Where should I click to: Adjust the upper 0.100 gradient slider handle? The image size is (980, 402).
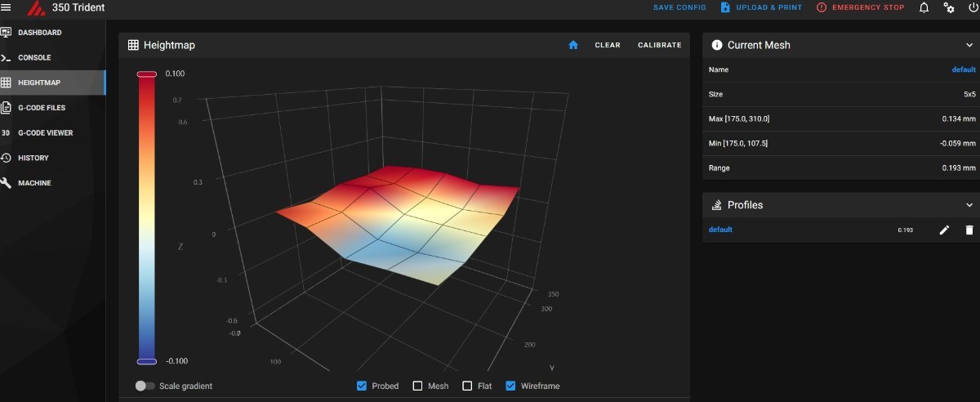pos(147,74)
